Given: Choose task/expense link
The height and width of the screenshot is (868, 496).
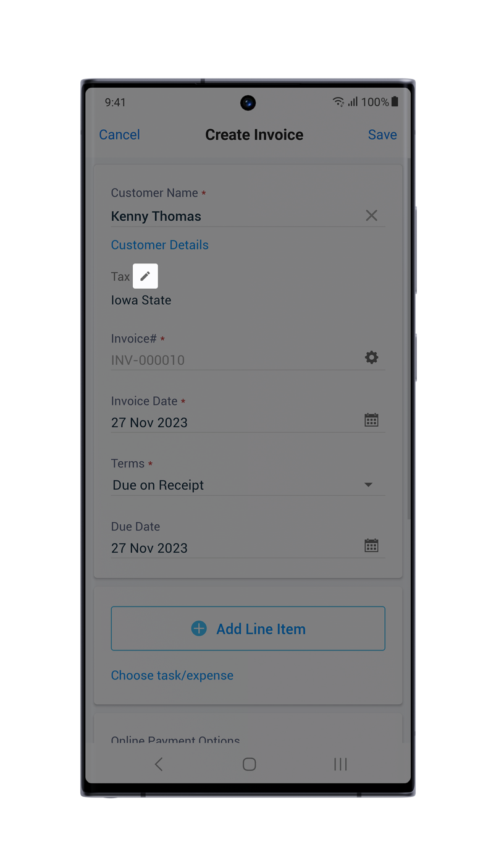Looking at the screenshot, I should (172, 675).
